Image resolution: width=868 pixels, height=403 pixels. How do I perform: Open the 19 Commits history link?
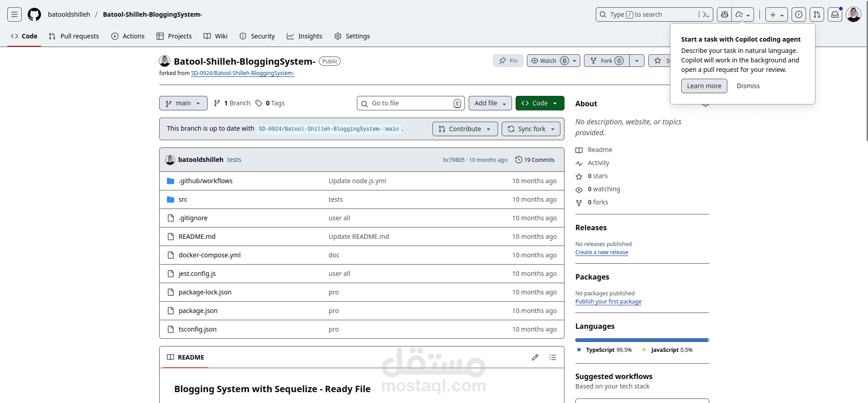coord(535,160)
